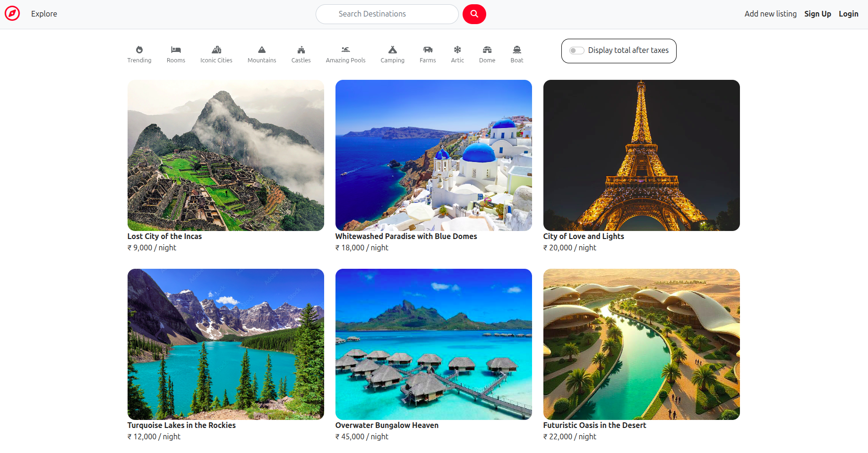
Task: Open the Overwater Bungalow Heaven listing photo
Action: 433,344
